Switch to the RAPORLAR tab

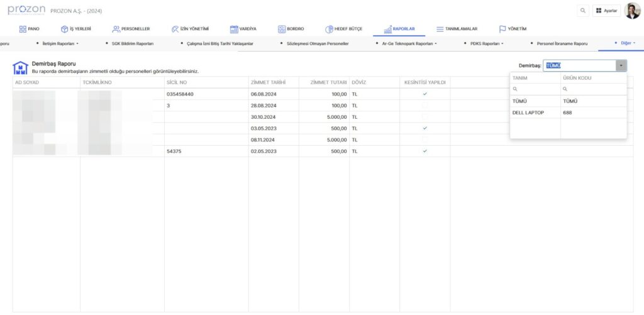pos(398,29)
